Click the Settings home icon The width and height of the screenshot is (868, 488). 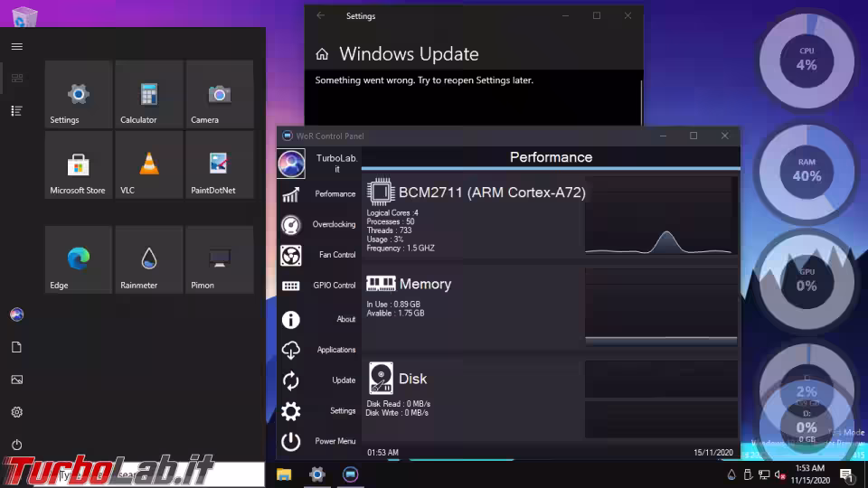[x=322, y=55]
